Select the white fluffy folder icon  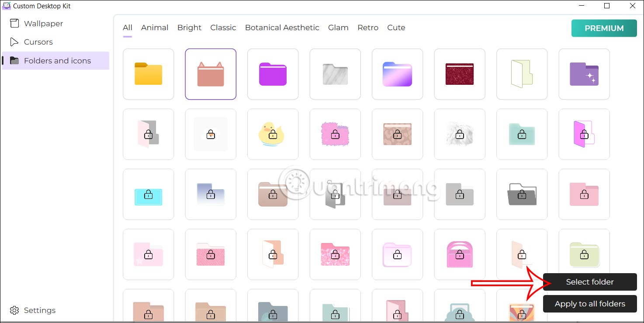(x=459, y=134)
